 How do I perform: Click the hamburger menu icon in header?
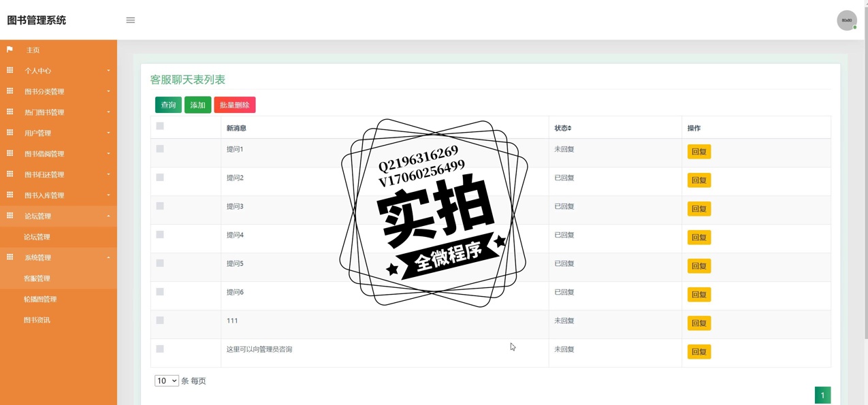click(131, 20)
